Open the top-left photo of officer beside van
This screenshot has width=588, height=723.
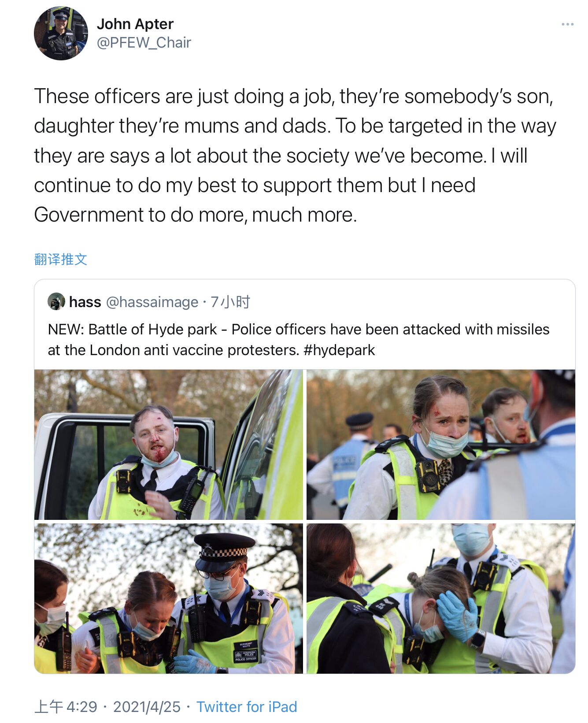point(169,445)
